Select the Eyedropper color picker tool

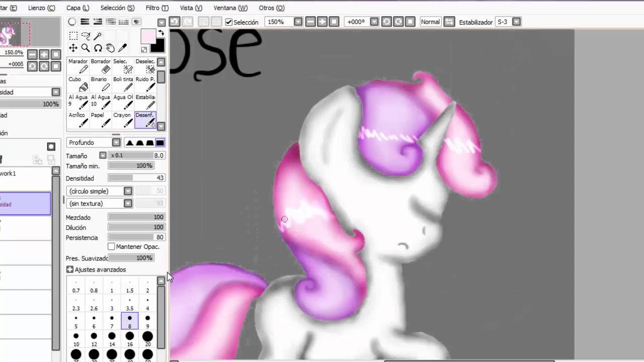[x=122, y=48]
